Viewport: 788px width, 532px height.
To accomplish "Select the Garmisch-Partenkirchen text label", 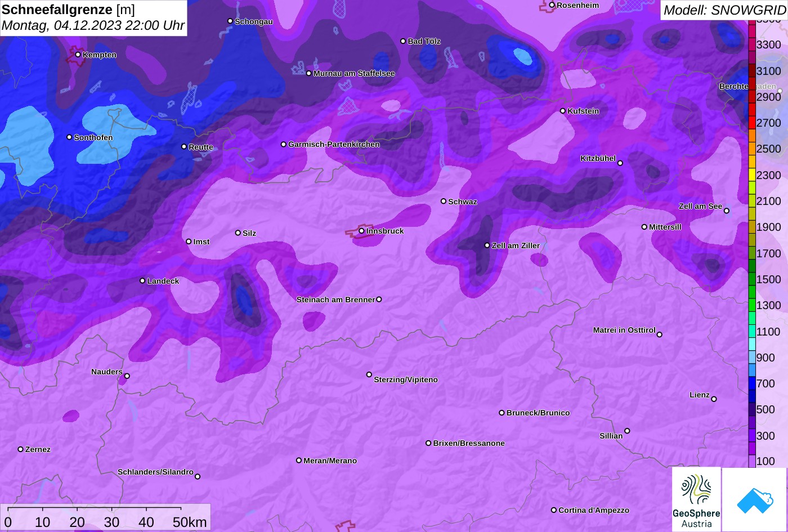I will pyautogui.click(x=334, y=144).
